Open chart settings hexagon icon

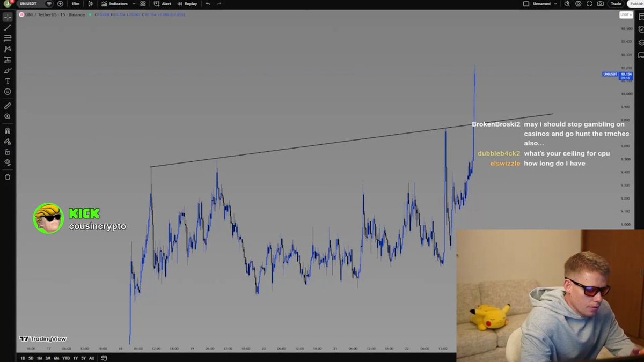tap(578, 4)
